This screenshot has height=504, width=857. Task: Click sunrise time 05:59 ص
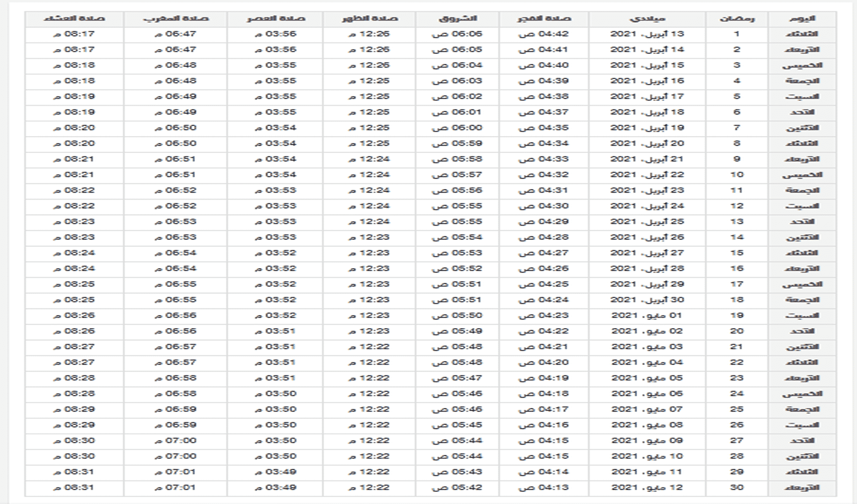(457, 144)
